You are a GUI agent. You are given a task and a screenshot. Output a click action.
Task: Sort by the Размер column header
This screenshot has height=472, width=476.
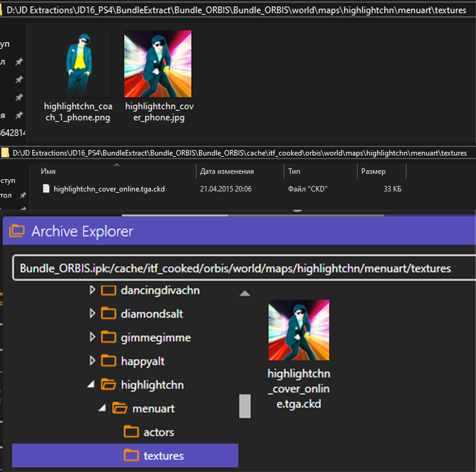tap(373, 171)
